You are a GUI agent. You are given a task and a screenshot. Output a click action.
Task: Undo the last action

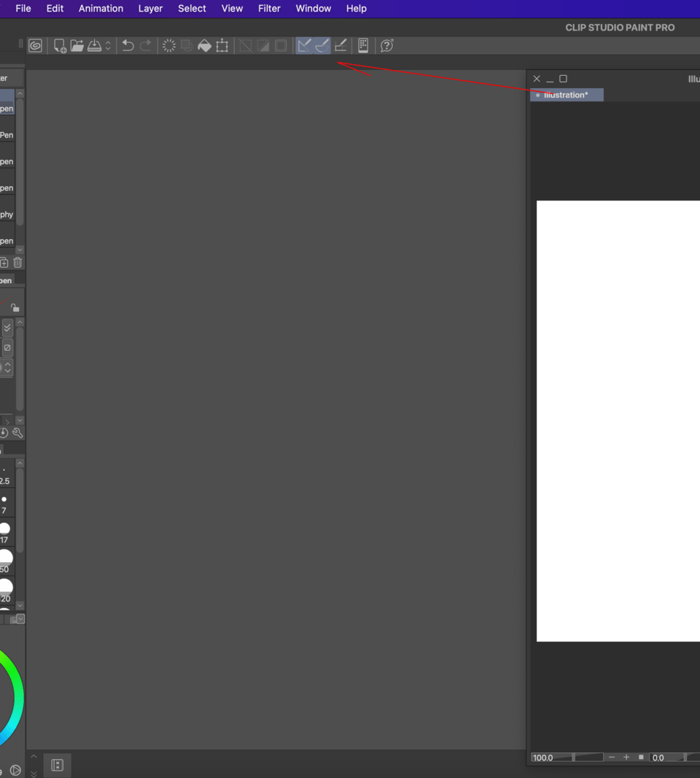click(128, 45)
